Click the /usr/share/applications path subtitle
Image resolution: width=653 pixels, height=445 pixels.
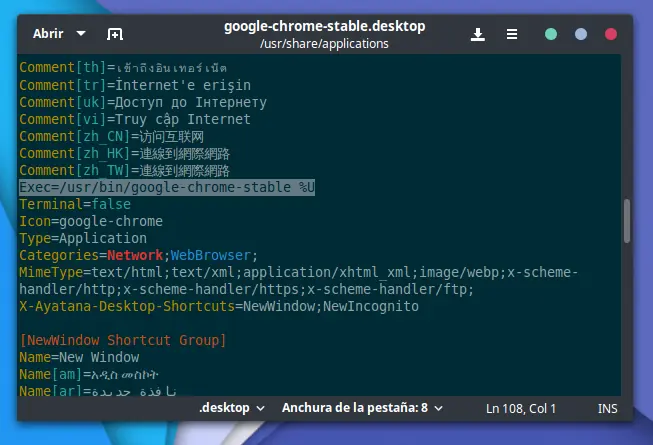click(x=324, y=44)
